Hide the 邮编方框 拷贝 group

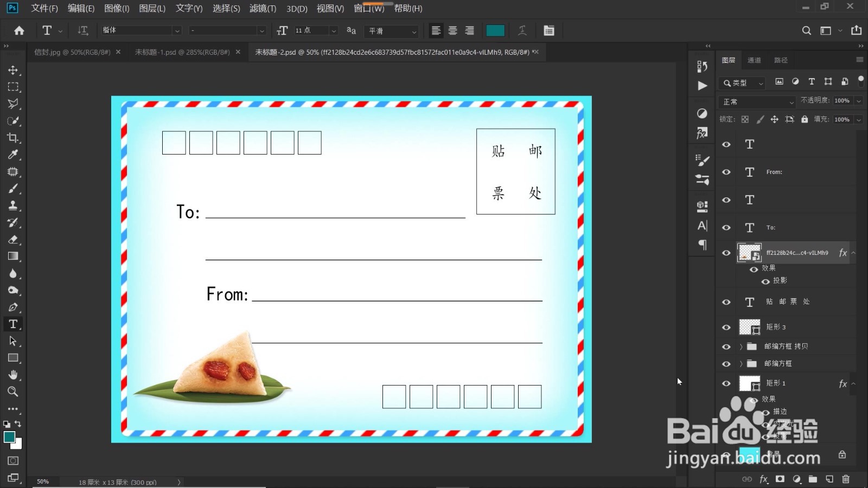[726, 346]
